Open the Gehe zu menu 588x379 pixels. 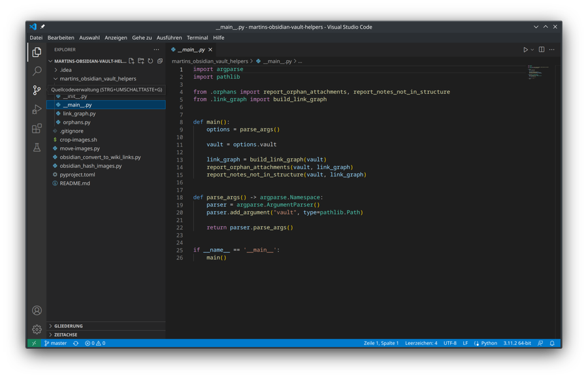click(x=142, y=37)
